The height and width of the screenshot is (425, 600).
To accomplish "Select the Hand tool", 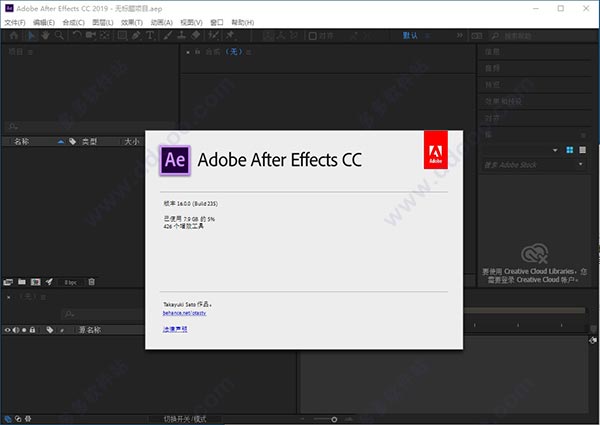I will 45,36.
